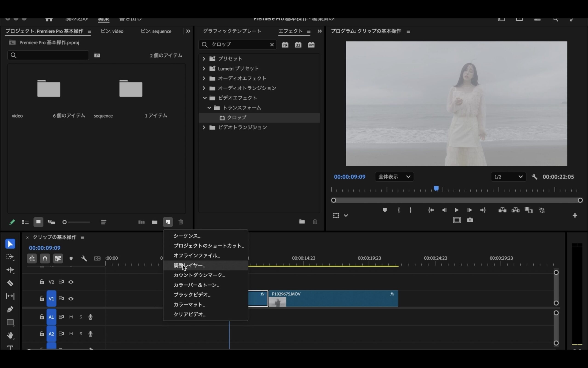
Task: Click the Button Editor plus icon
Action: coord(575,216)
